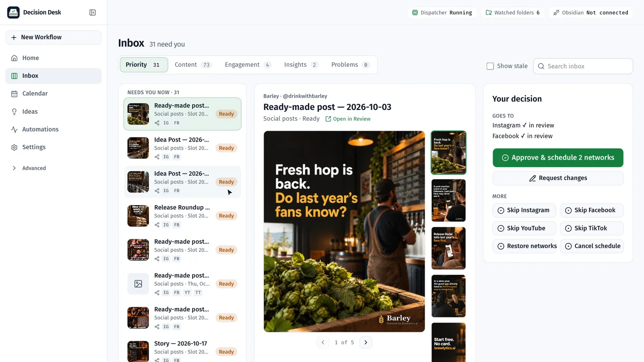The image size is (644, 362).
Task: Switch to the Problems tab
Action: pos(350,65)
